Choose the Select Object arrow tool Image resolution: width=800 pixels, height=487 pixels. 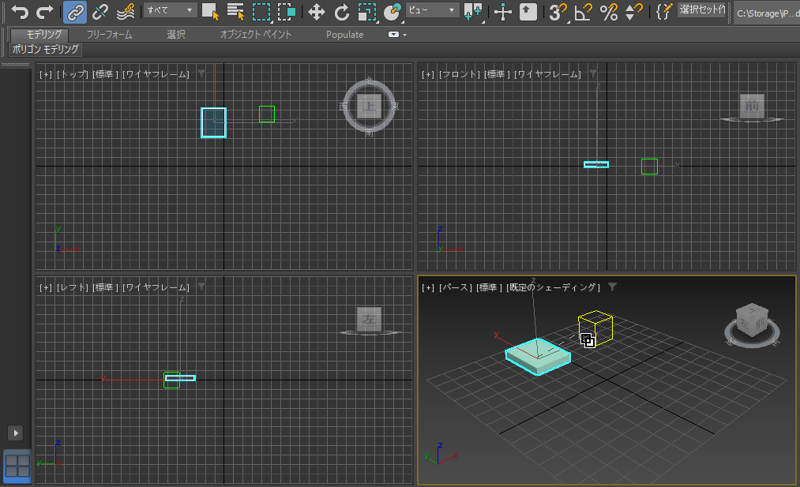point(210,12)
